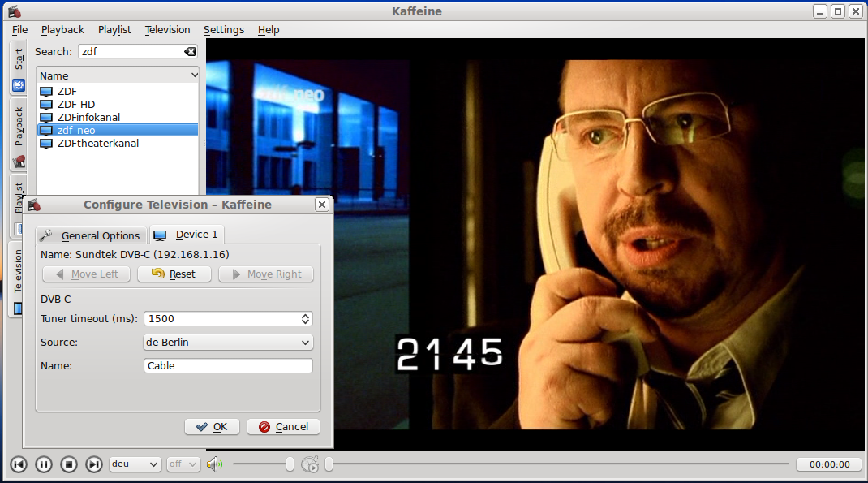Skip to previous track button
The image size is (868, 483).
[x=19, y=464]
